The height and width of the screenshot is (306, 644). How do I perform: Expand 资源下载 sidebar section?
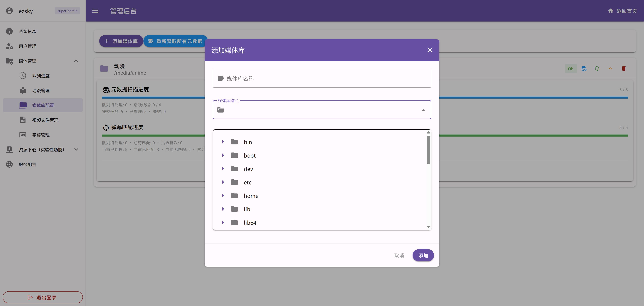(x=76, y=149)
